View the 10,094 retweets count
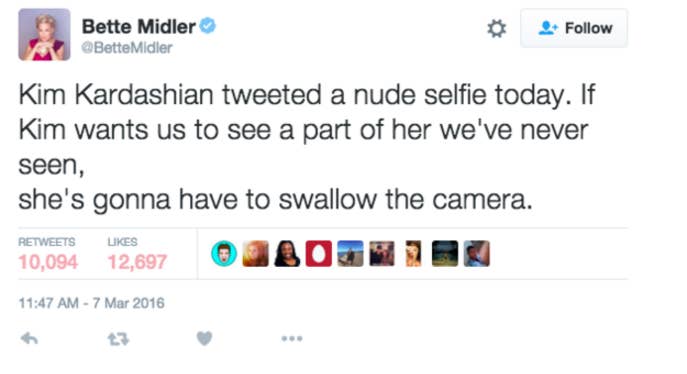 point(48,262)
